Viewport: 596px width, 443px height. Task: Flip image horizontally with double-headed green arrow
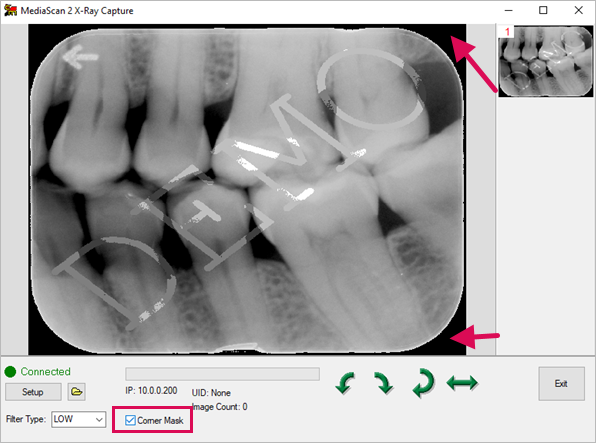coord(462,383)
